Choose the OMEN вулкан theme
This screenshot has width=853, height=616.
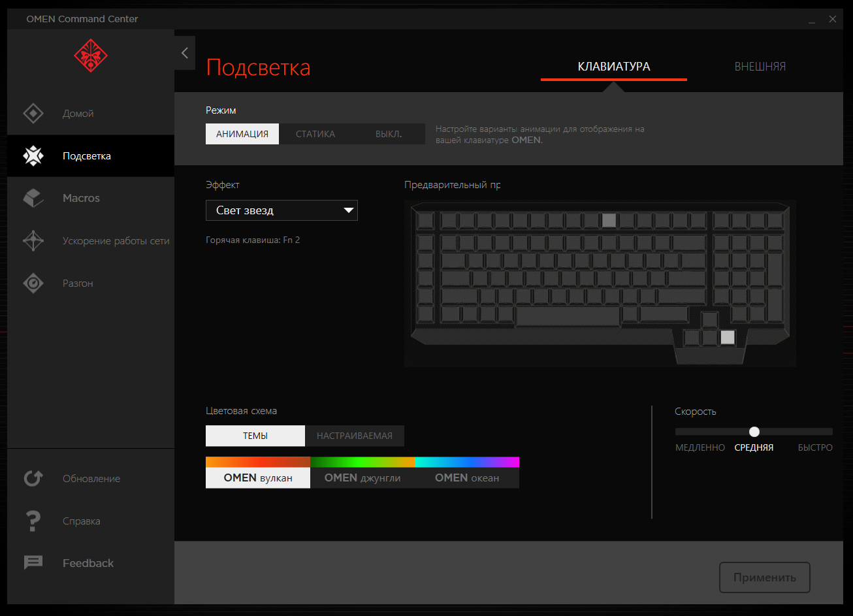tap(258, 478)
